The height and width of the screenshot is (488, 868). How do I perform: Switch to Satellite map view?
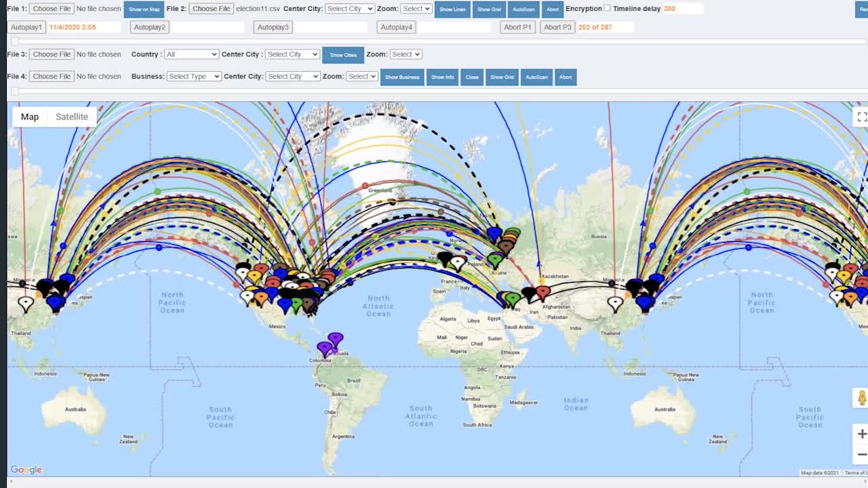(72, 117)
